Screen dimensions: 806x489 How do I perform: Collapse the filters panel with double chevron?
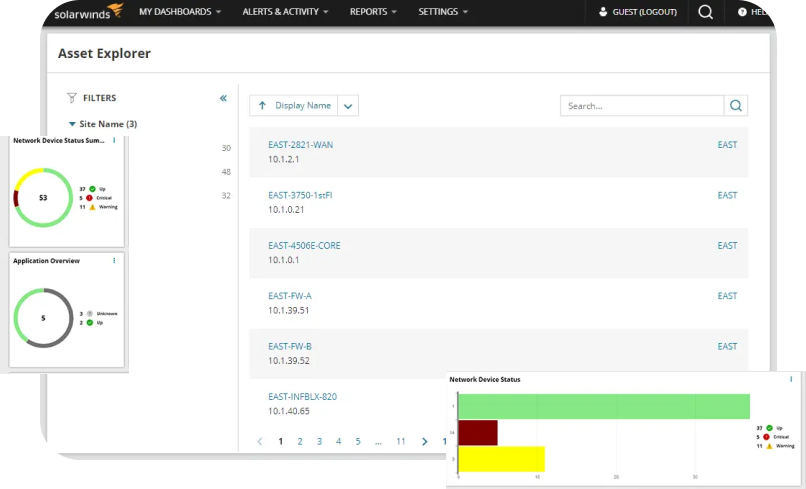pyautogui.click(x=223, y=98)
